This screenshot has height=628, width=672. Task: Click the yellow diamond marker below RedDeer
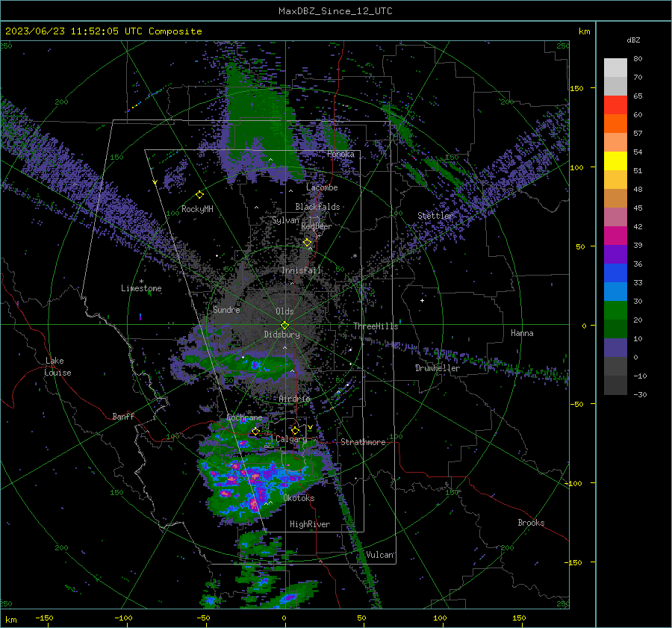pyautogui.click(x=308, y=243)
